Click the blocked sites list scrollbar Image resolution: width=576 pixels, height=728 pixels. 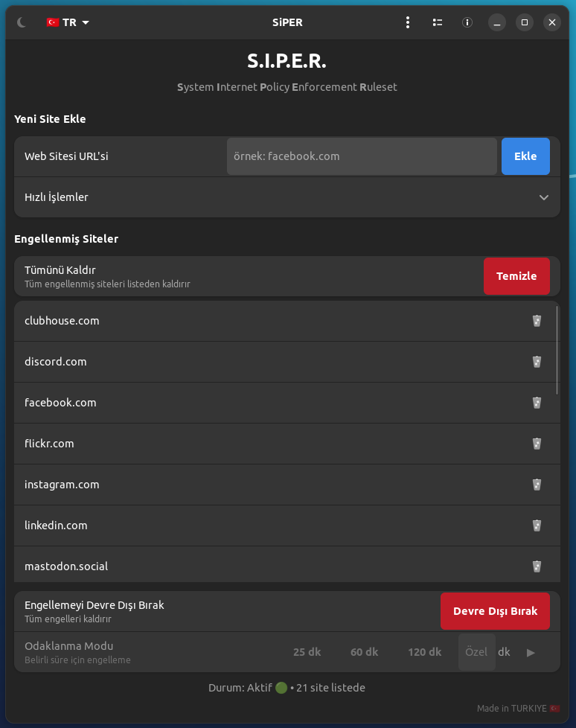[x=557, y=349]
